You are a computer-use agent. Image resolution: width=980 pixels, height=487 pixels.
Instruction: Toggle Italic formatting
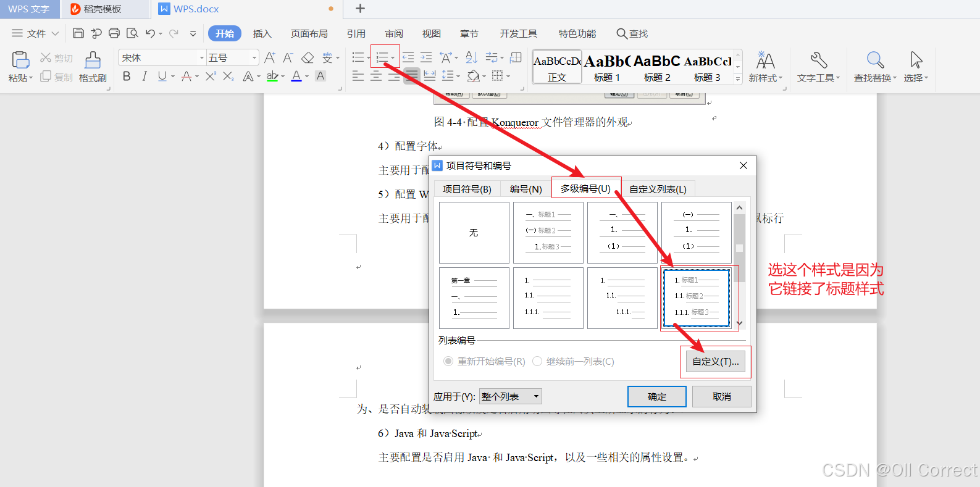pos(144,76)
